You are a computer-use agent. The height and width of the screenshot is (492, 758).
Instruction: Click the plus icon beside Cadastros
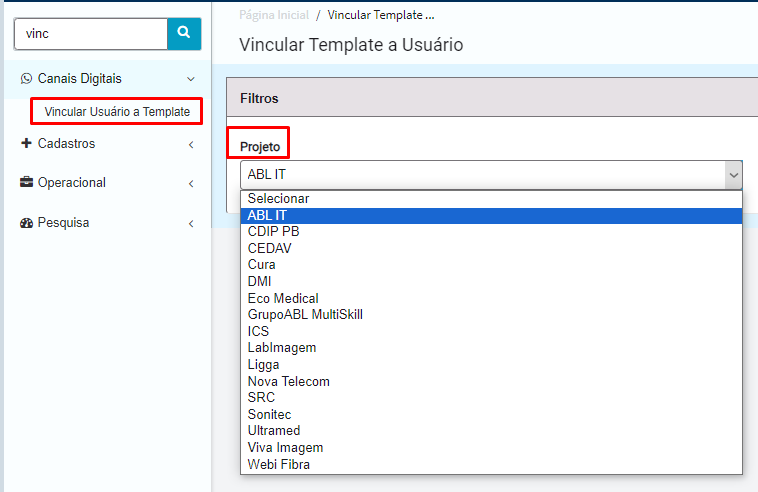(x=26, y=143)
